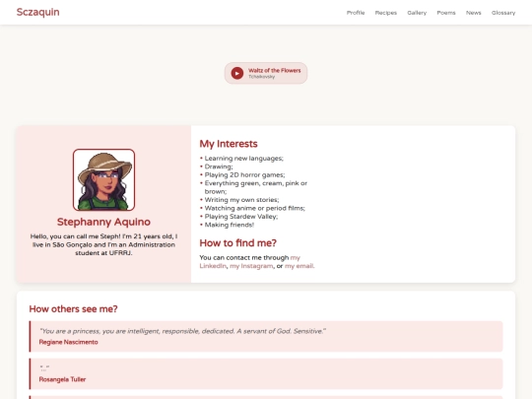Select the Playing Stardew Valley item

(x=241, y=217)
